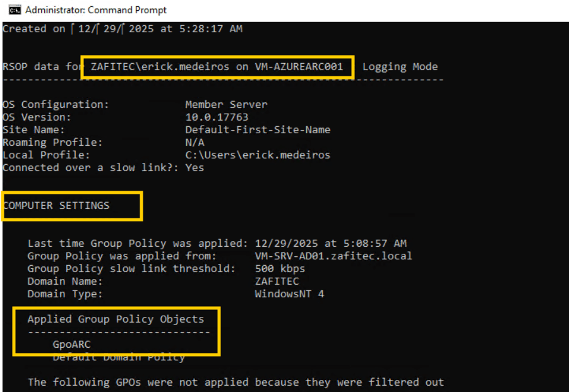Screen dimensions: 569x392
Task: Select the Default-First-Site-Name site value
Action: click(x=258, y=130)
